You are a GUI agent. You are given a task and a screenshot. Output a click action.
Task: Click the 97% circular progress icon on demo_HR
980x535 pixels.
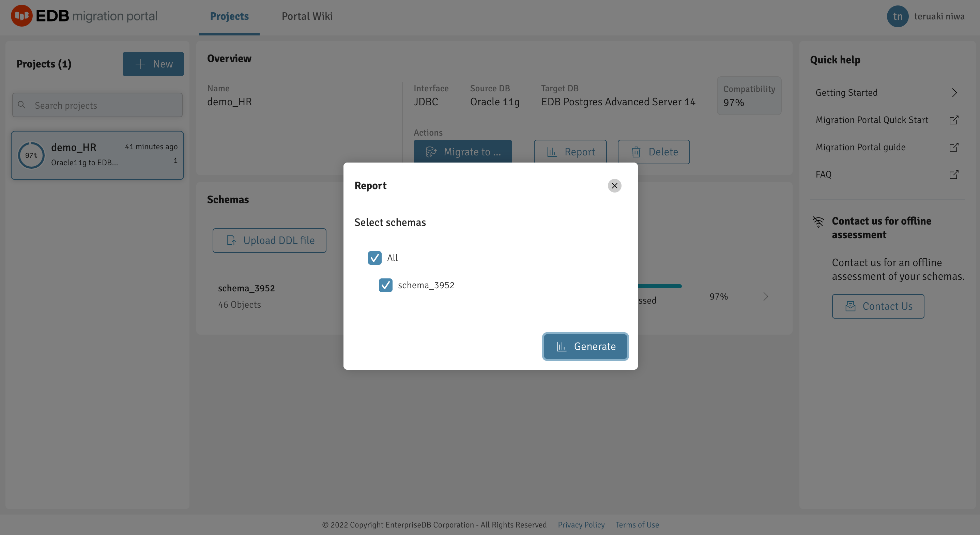pos(31,155)
